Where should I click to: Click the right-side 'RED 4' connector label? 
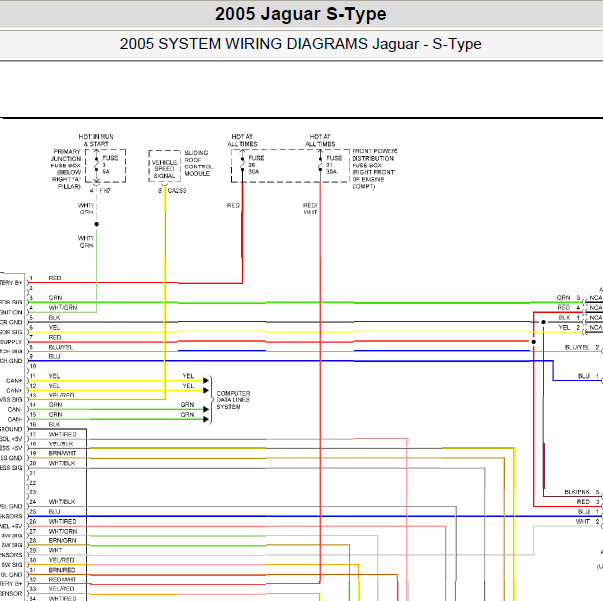tap(569, 308)
